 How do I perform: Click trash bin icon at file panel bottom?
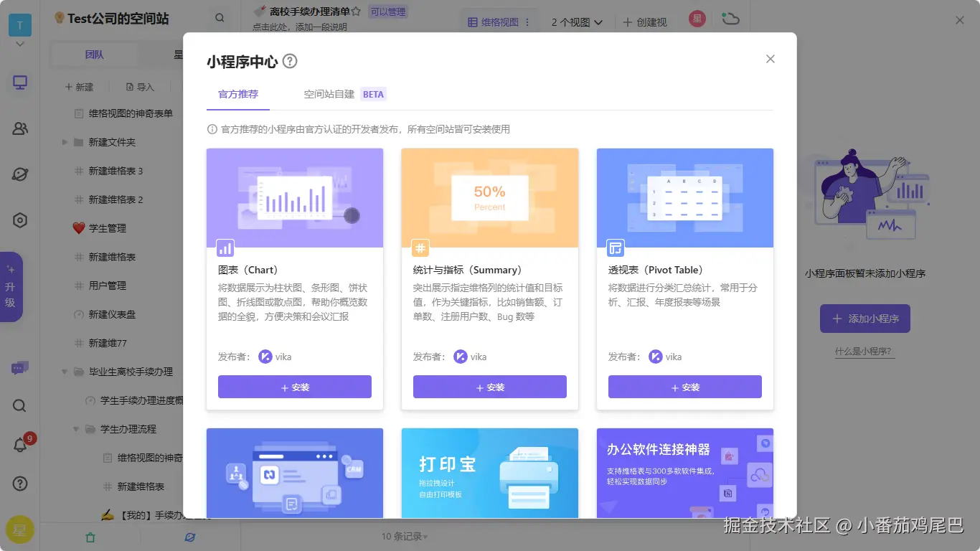tap(90, 537)
